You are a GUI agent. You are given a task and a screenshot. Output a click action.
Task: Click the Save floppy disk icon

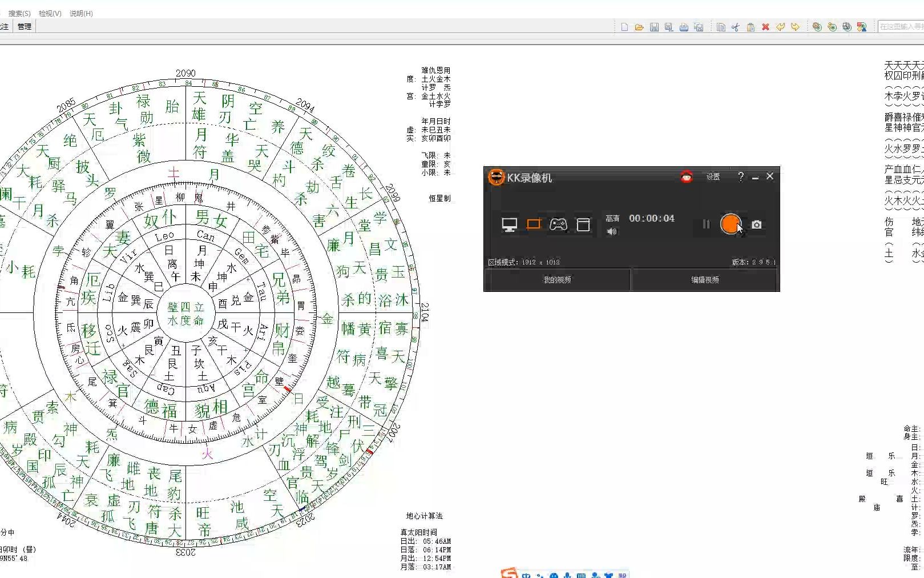[654, 27]
